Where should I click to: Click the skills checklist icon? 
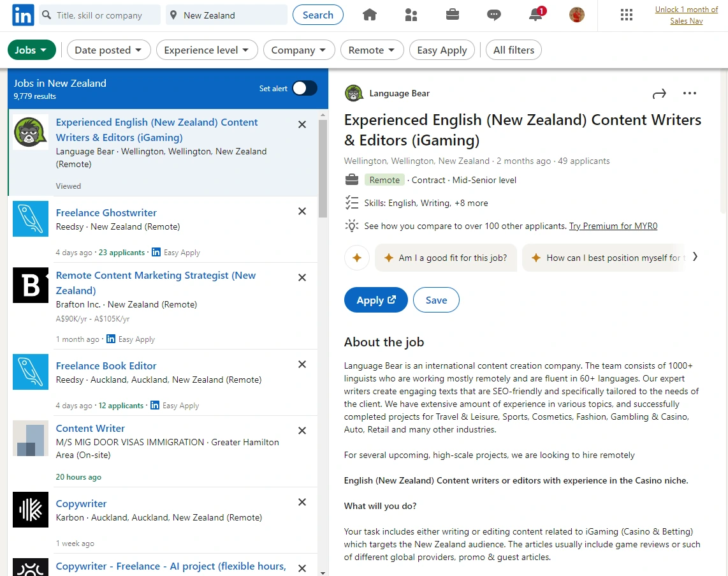[352, 203]
